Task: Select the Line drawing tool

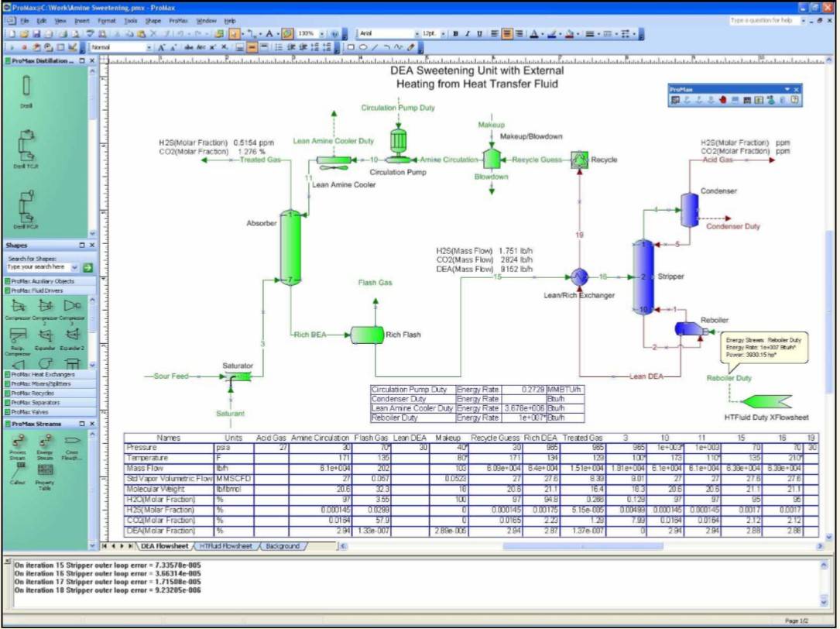Action: pyautogui.click(x=375, y=47)
